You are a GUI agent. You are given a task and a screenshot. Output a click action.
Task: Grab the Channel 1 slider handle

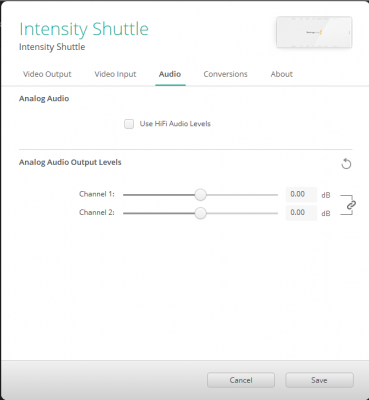pos(200,195)
